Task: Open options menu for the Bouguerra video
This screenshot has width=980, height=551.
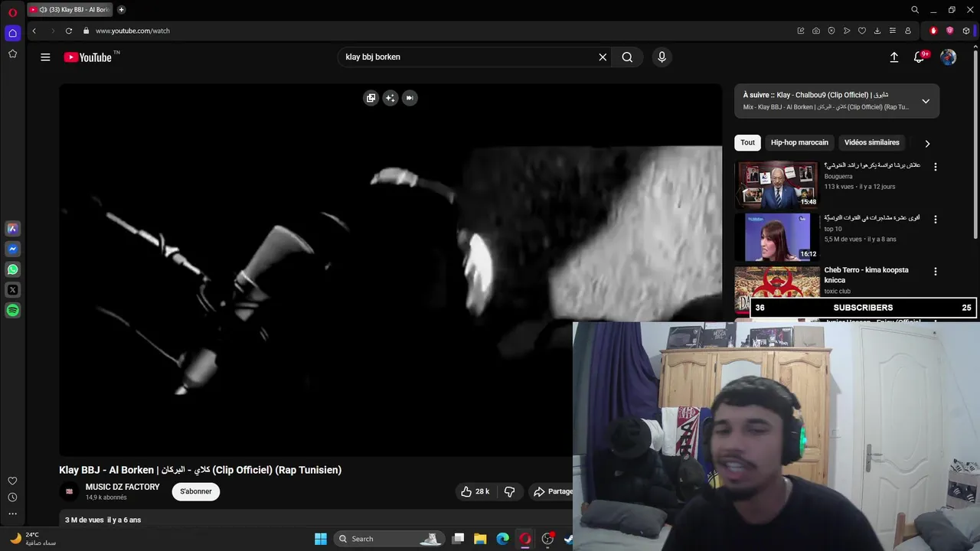Action: pyautogui.click(x=935, y=167)
